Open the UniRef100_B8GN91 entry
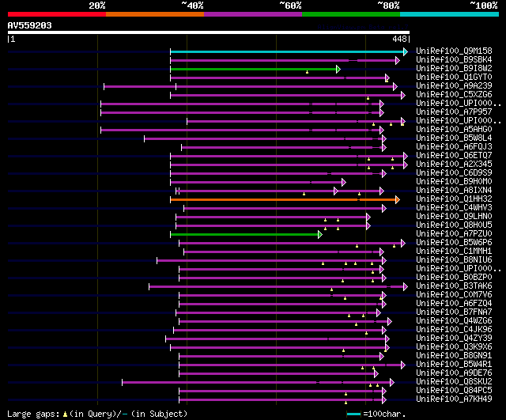This screenshot has height=420, width=506. pos(454,356)
